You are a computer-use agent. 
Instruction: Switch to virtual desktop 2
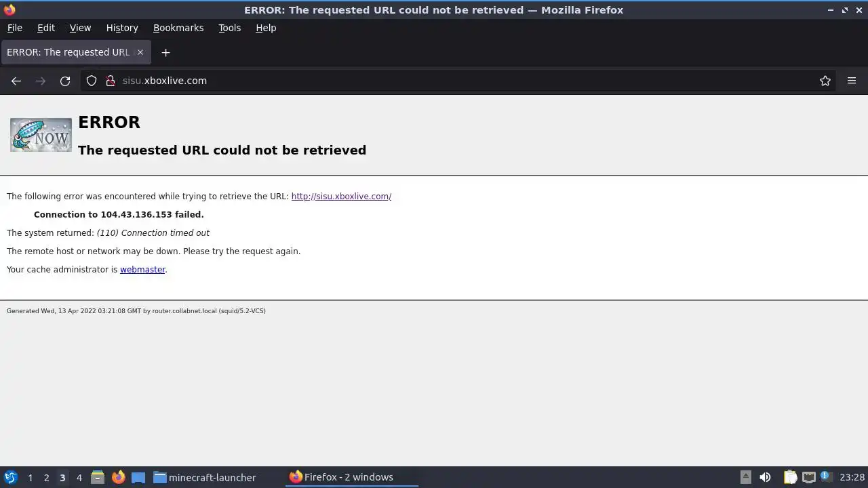(46, 478)
